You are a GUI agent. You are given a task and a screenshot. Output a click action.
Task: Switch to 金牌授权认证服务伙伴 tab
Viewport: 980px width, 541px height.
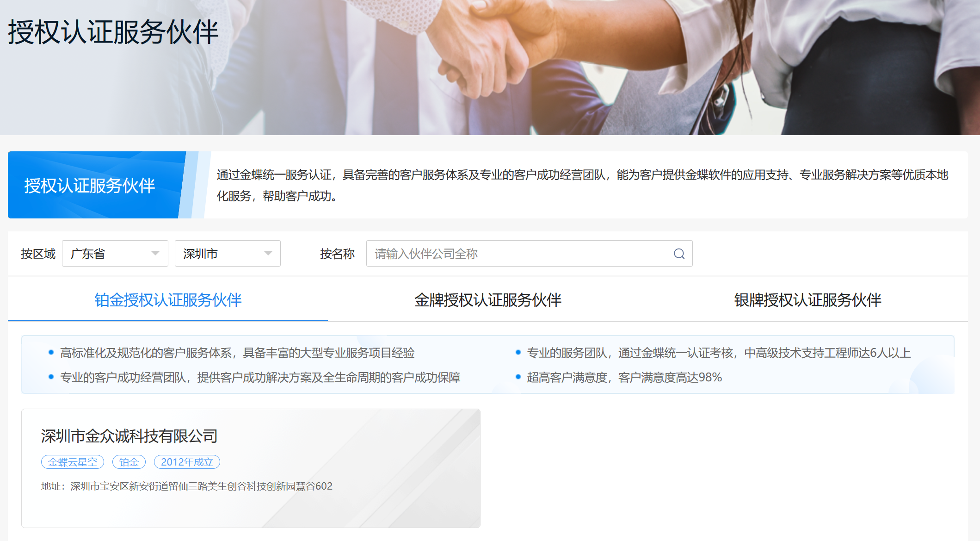click(x=488, y=300)
